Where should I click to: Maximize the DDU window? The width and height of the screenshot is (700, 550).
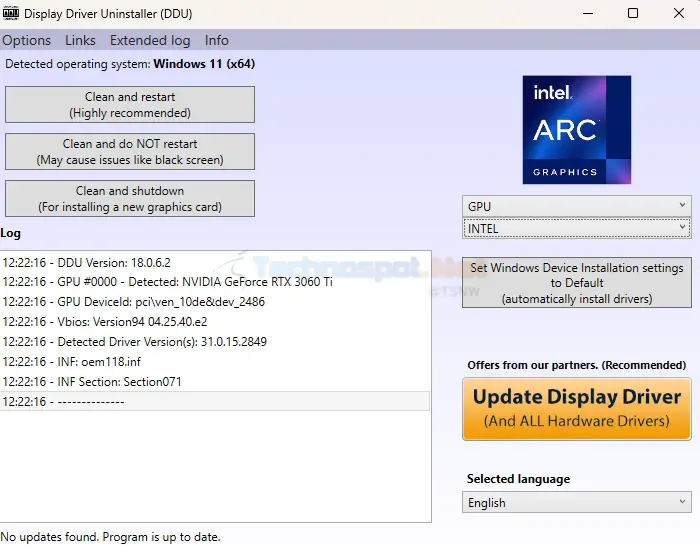[633, 13]
